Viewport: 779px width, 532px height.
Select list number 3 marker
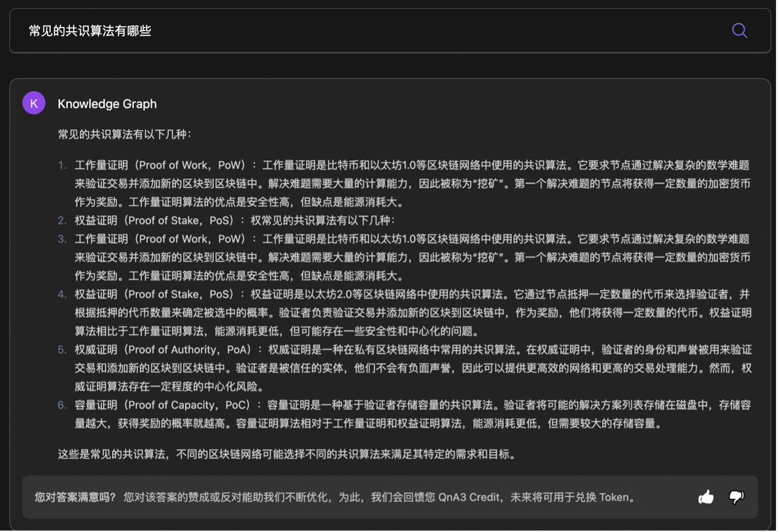click(x=62, y=239)
